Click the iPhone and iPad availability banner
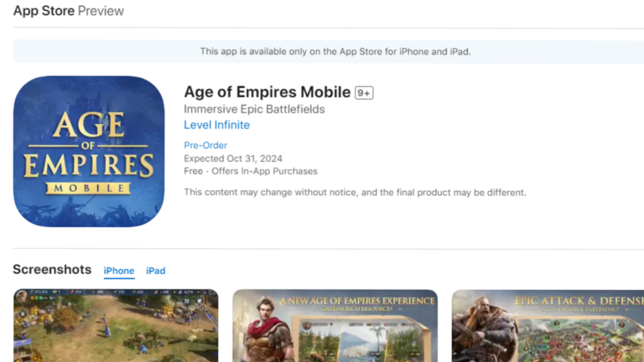 coord(335,51)
